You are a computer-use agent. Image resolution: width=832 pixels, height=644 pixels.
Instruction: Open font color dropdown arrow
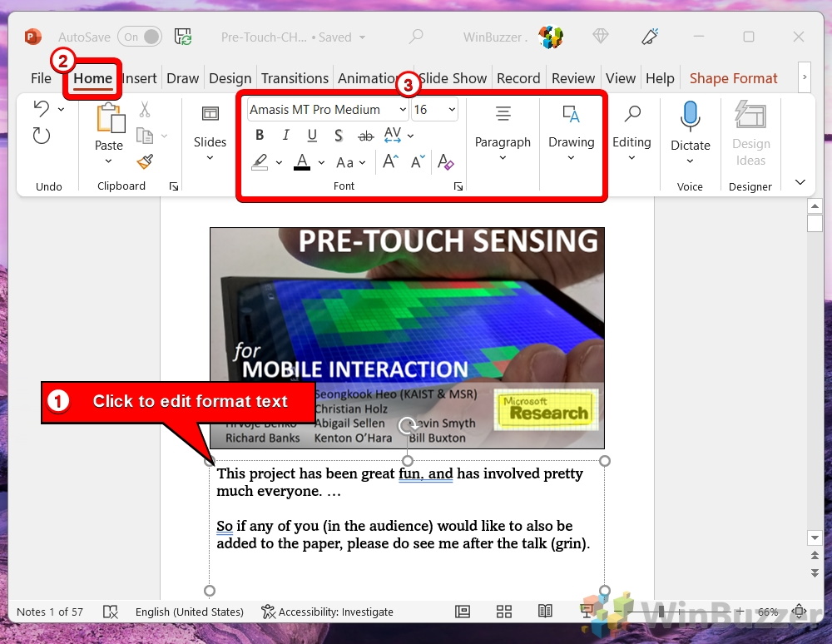(x=321, y=163)
